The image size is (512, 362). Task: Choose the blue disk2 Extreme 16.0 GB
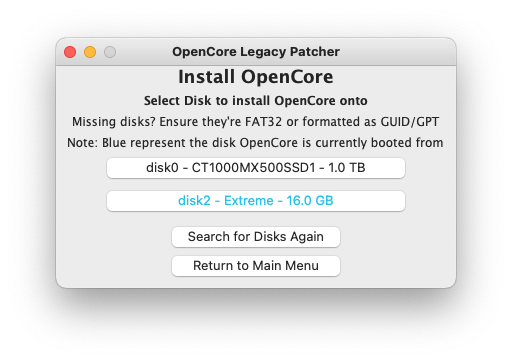tap(256, 201)
